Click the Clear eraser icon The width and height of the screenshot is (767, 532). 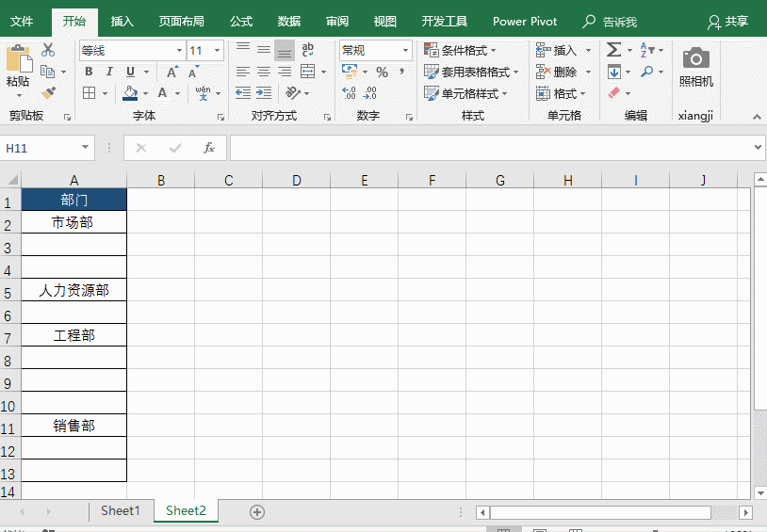pyautogui.click(x=614, y=93)
